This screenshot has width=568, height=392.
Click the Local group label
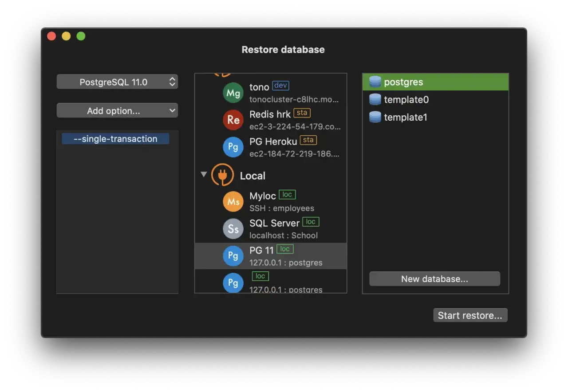(x=252, y=176)
